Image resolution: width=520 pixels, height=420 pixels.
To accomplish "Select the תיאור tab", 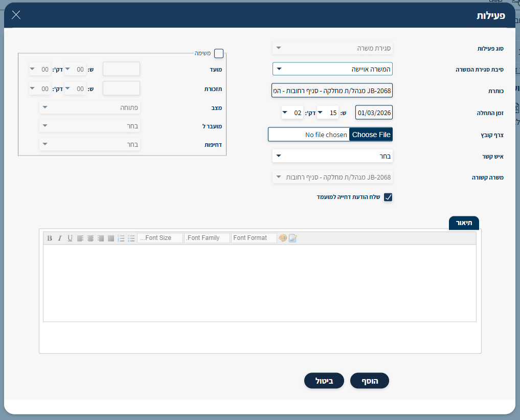I will click(x=464, y=223).
